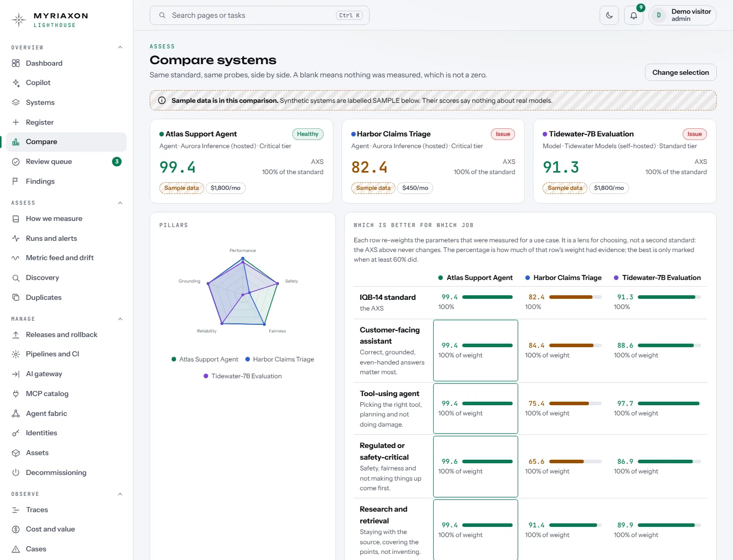
Task: Click the Dashboard icon in the sidebar
Action: (16, 63)
